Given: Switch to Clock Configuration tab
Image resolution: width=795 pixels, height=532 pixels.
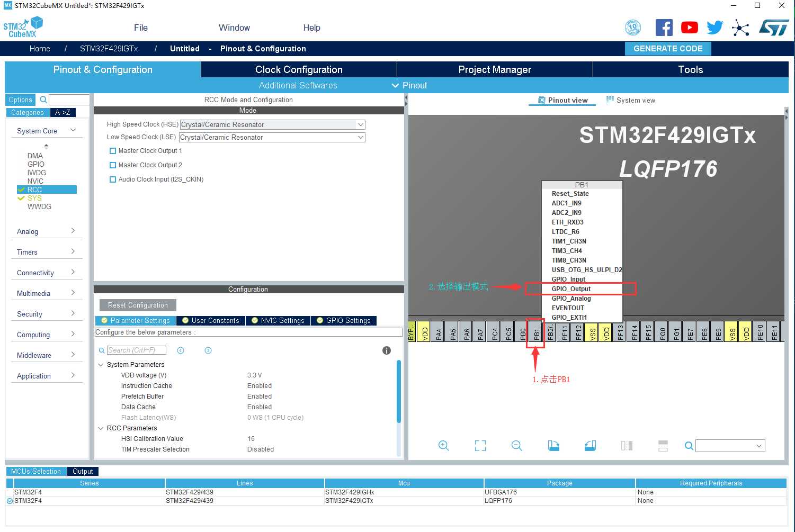Looking at the screenshot, I should (299, 69).
